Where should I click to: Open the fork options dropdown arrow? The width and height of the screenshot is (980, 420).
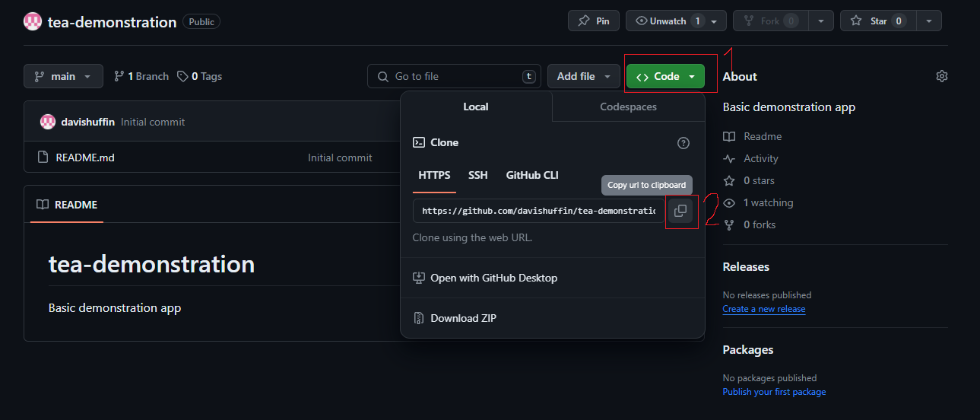coord(821,21)
